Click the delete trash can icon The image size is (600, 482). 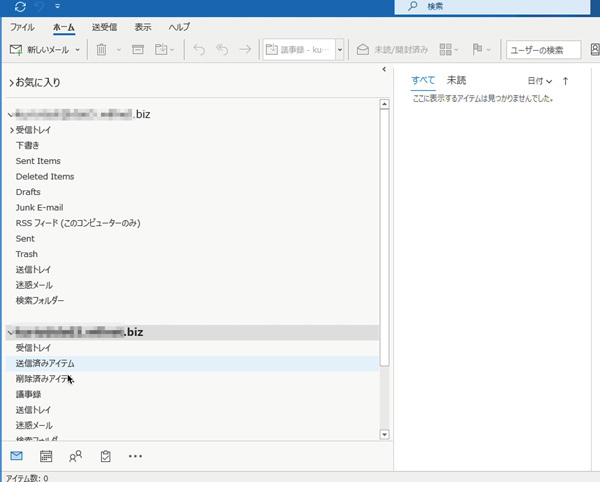click(101, 50)
